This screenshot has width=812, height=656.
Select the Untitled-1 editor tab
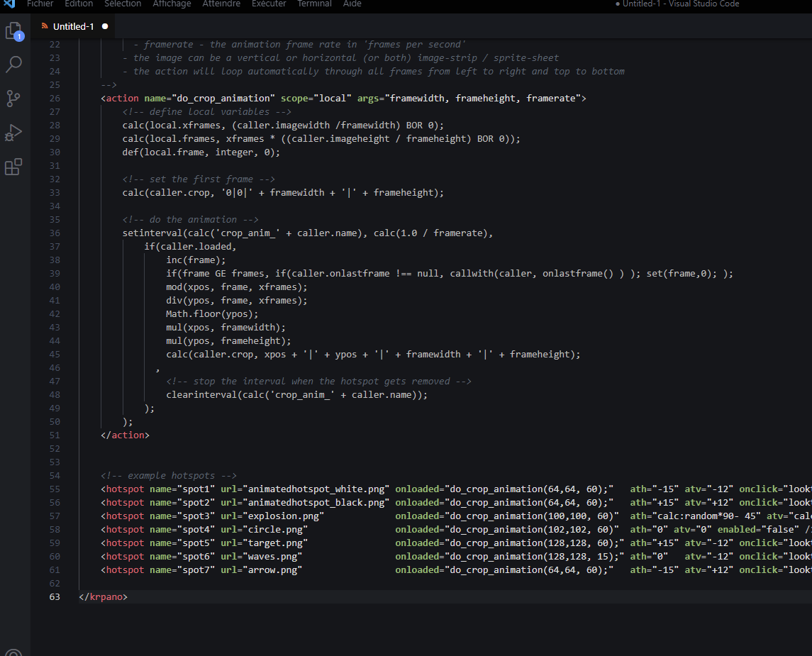tap(74, 26)
